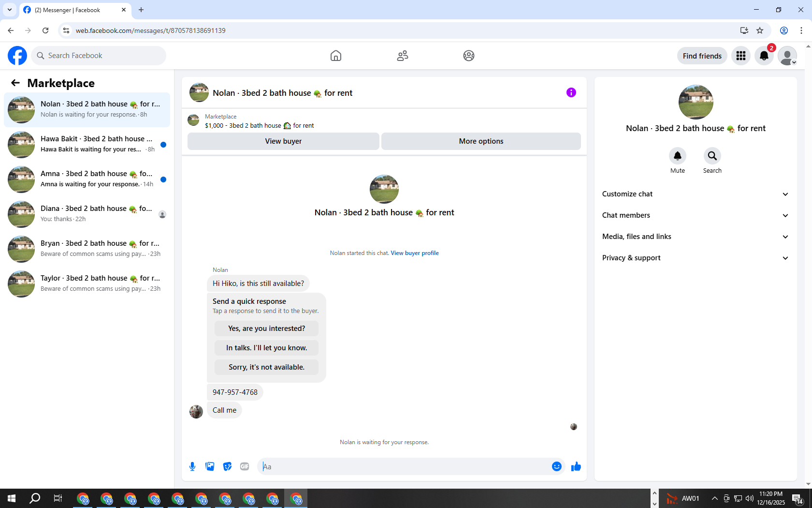Open Facebook home via the logo

[x=17, y=56]
